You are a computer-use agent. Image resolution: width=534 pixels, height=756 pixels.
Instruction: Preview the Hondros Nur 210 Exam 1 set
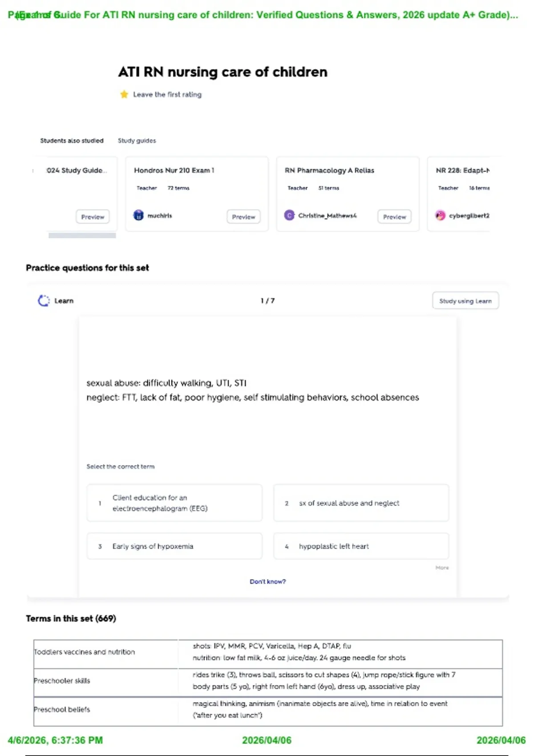click(243, 217)
